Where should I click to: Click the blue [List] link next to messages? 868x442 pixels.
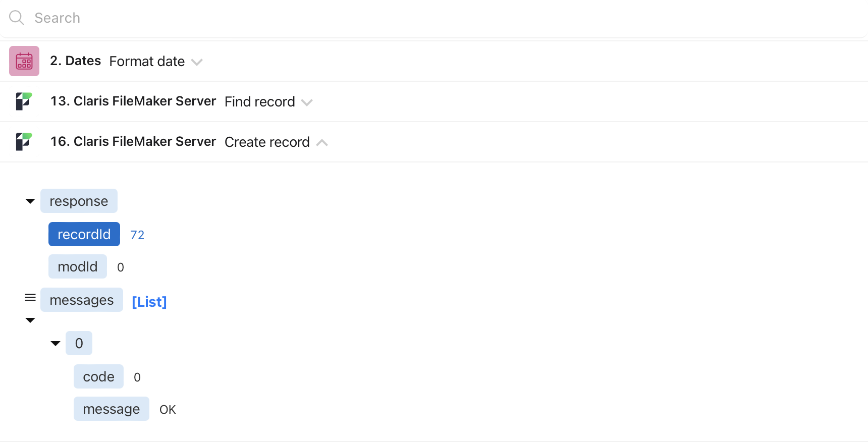[x=149, y=301]
